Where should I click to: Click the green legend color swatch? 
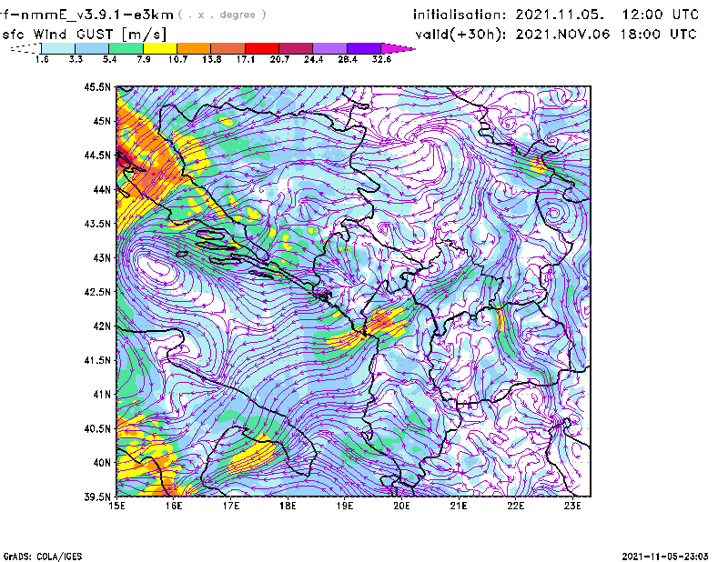tap(126, 48)
